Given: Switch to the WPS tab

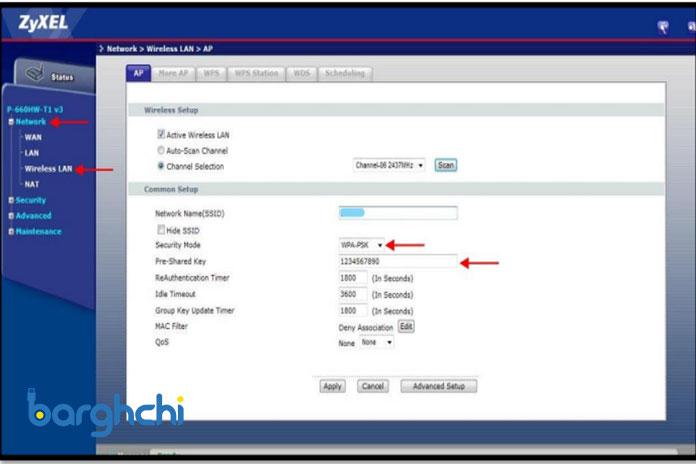Looking at the screenshot, I should [x=211, y=73].
